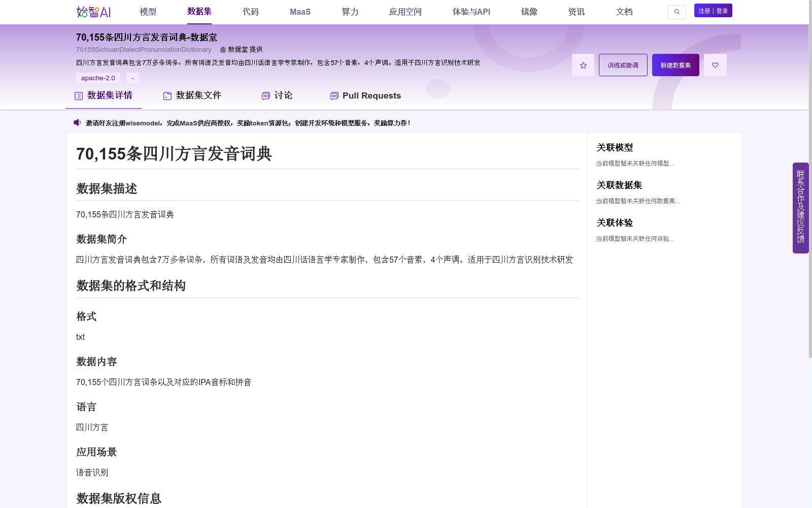The height and width of the screenshot is (508, 812).
Task: Click the 新建数据集 button
Action: point(675,65)
